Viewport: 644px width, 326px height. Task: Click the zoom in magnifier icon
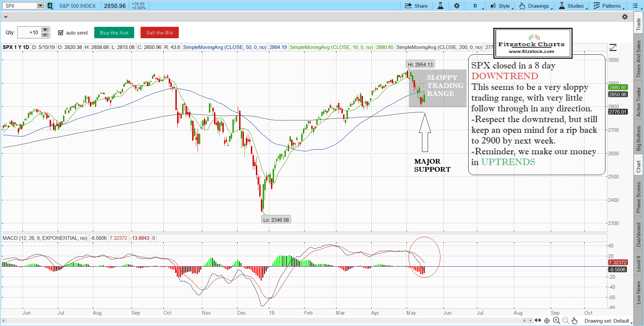click(x=556, y=321)
